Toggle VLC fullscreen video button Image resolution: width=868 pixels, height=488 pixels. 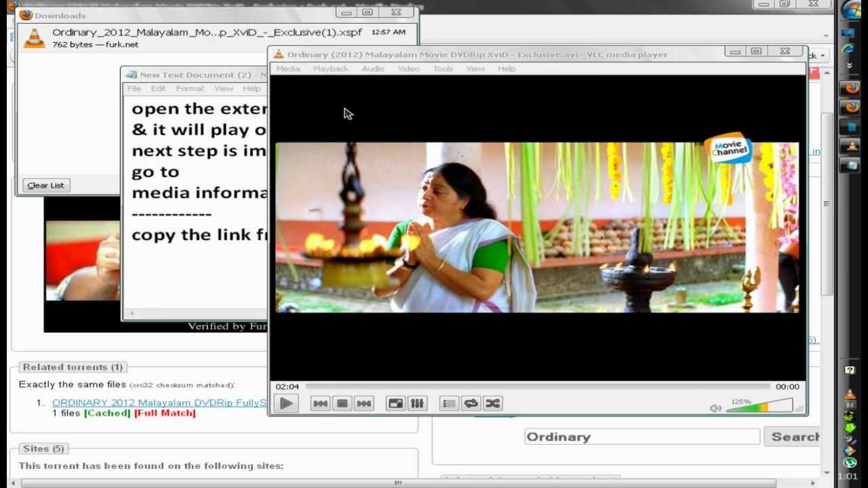395,403
